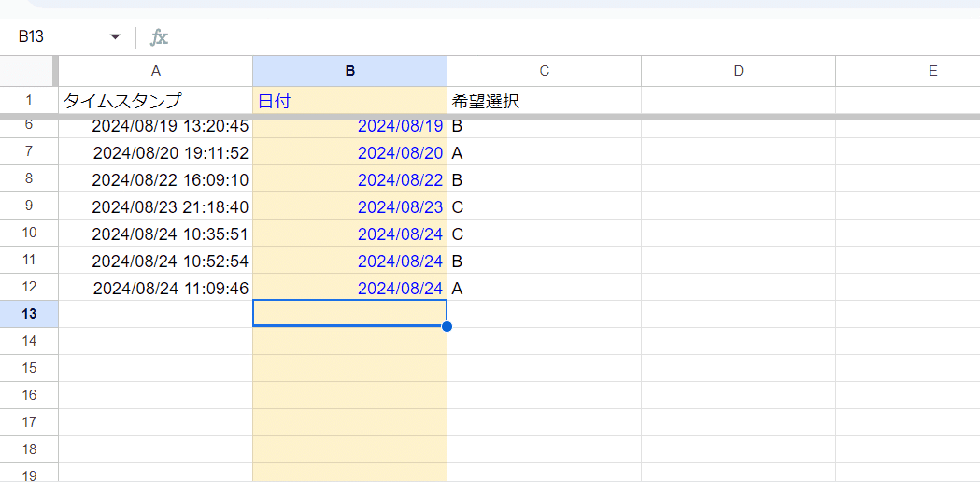
Task: Click cell 2024/08/24 10:35:51
Action: click(x=156, y=233)
